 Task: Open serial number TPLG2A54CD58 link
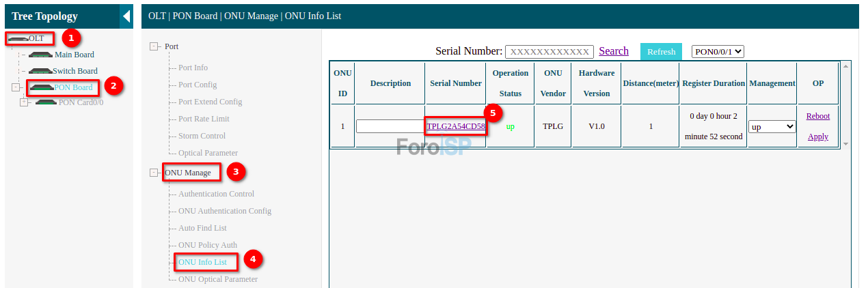[456, 126]
